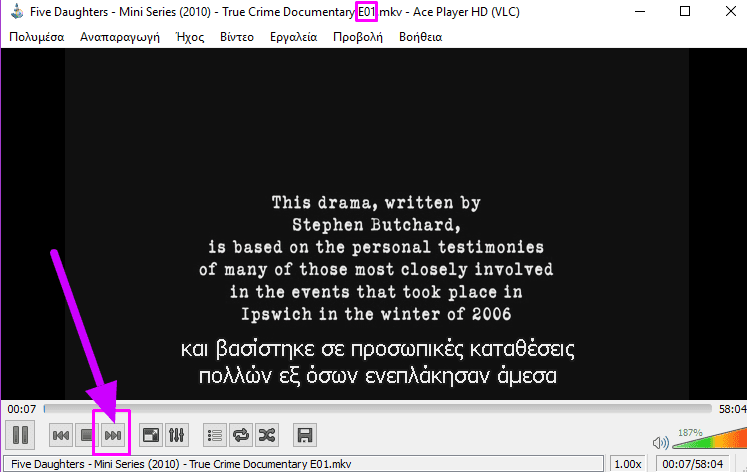Click the save floppy disk icon

(x=305, y=435)
